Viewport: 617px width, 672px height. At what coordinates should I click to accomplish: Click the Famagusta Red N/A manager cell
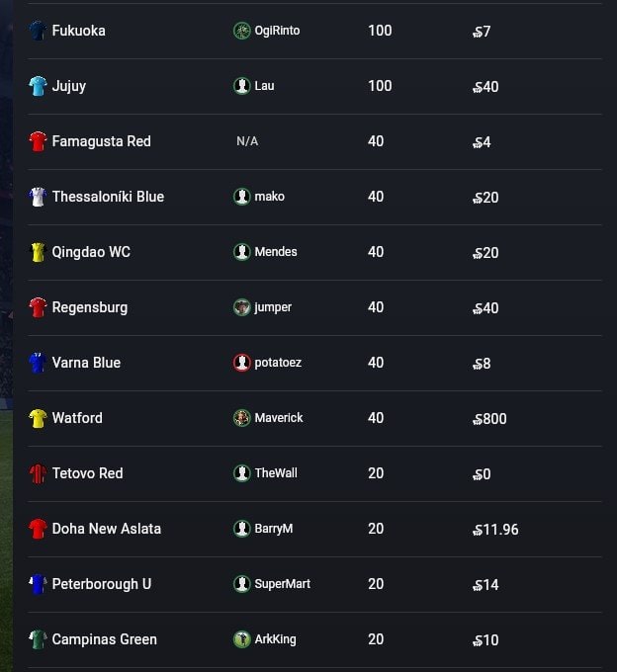click(247, 141)
